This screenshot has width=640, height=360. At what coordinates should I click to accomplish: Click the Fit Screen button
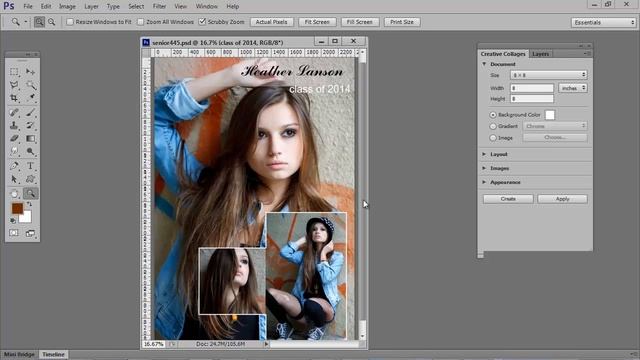point(317,22)
